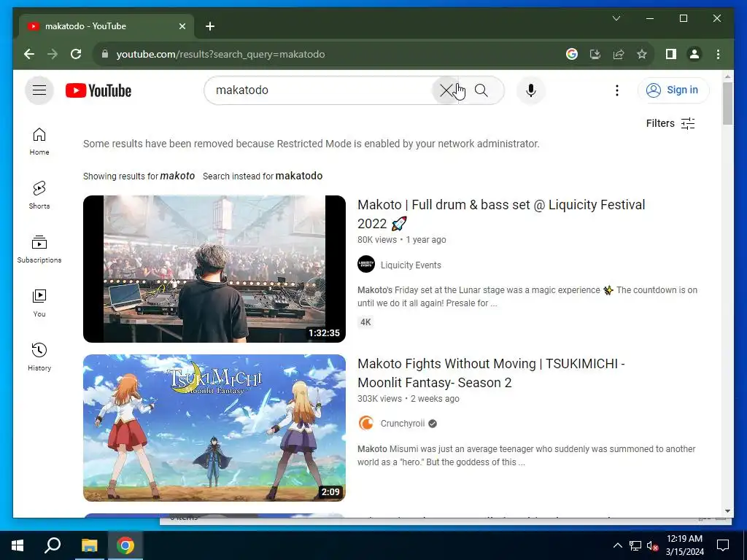Visit the Liquicity Events channel name
This screenshot has height=560, width=747.
411,265
